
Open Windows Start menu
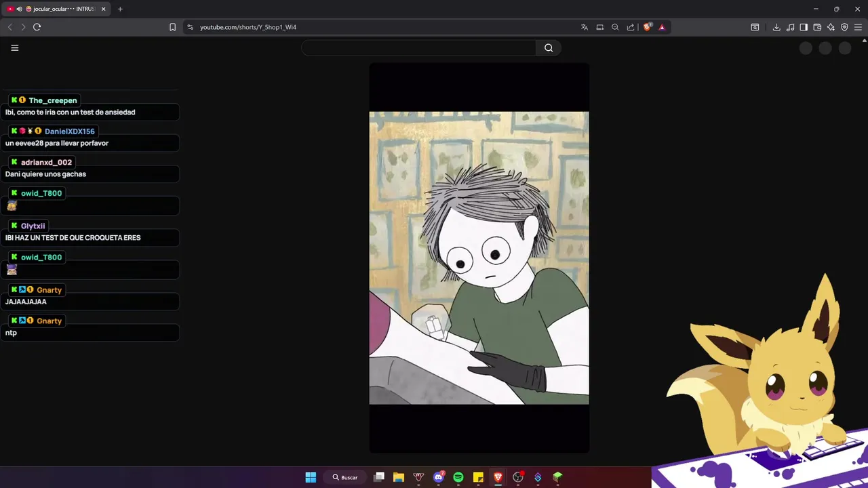pos(311,477)
